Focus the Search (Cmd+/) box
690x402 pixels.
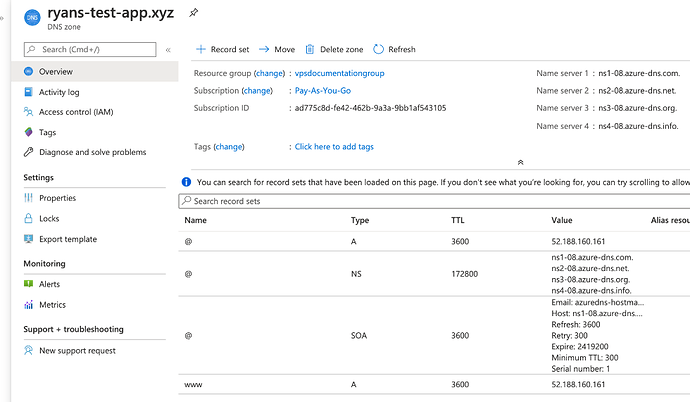tap(90, 49)
